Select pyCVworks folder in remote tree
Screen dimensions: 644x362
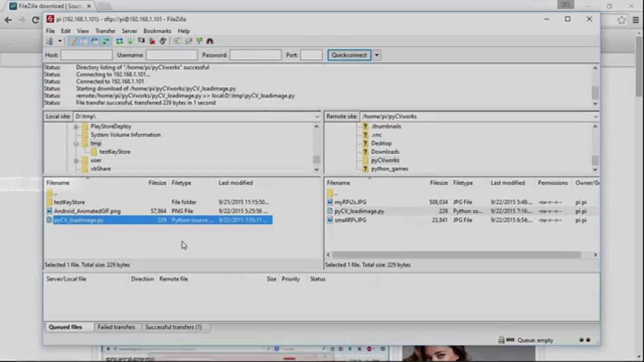(385, 160)
